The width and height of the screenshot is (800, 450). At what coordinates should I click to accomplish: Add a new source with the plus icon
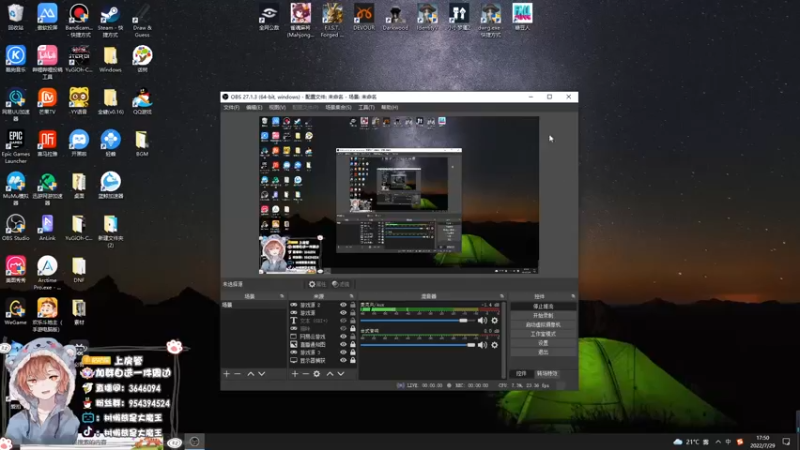click(x=294, y=374)
